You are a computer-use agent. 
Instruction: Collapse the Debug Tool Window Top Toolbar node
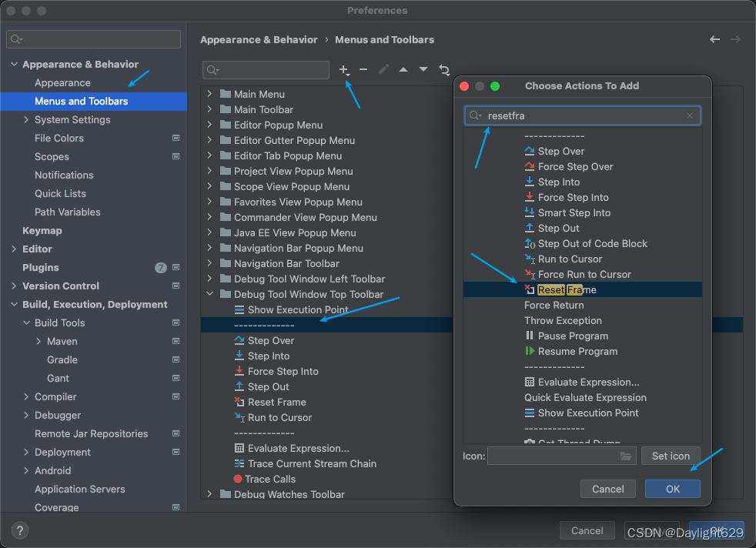(x=209, y=294)
